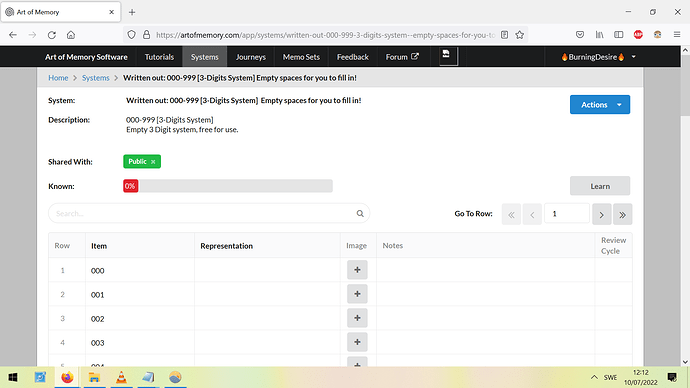Open the Firefox application menu
The width and height of the screenshot is (690, 388).
pyautogui.click(x=677, y=35)
